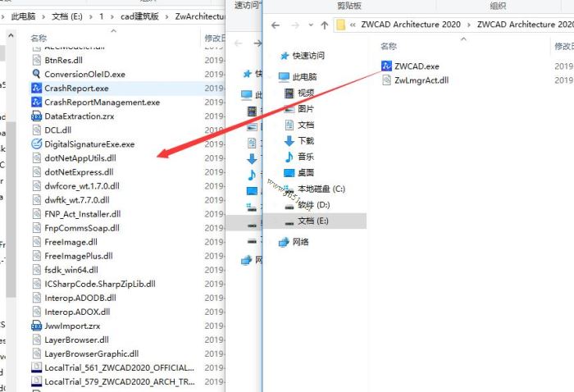Select LayerBrowserGraphic.dll file
Screen dimensions: 574x392
[x=92, y=353]
